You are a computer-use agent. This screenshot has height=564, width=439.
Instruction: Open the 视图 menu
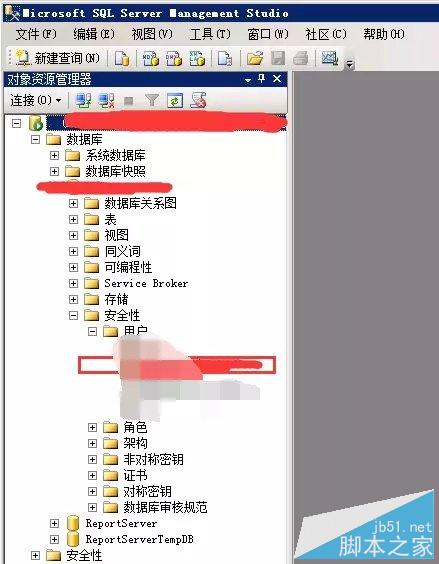[x=152, y=35]
